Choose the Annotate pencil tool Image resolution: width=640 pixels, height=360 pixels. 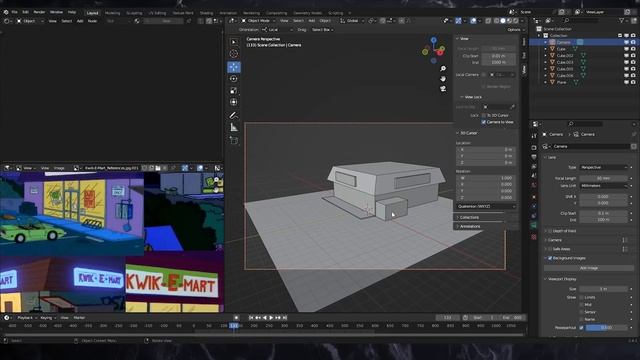233,116
